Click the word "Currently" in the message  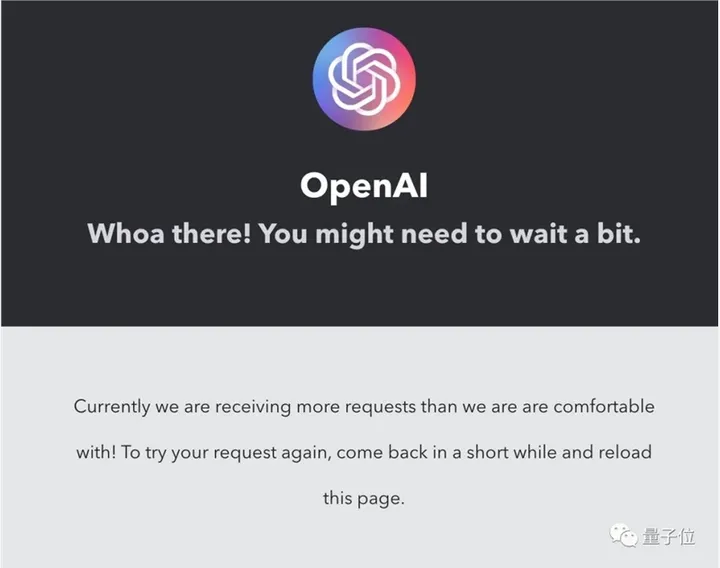[112, 408]
